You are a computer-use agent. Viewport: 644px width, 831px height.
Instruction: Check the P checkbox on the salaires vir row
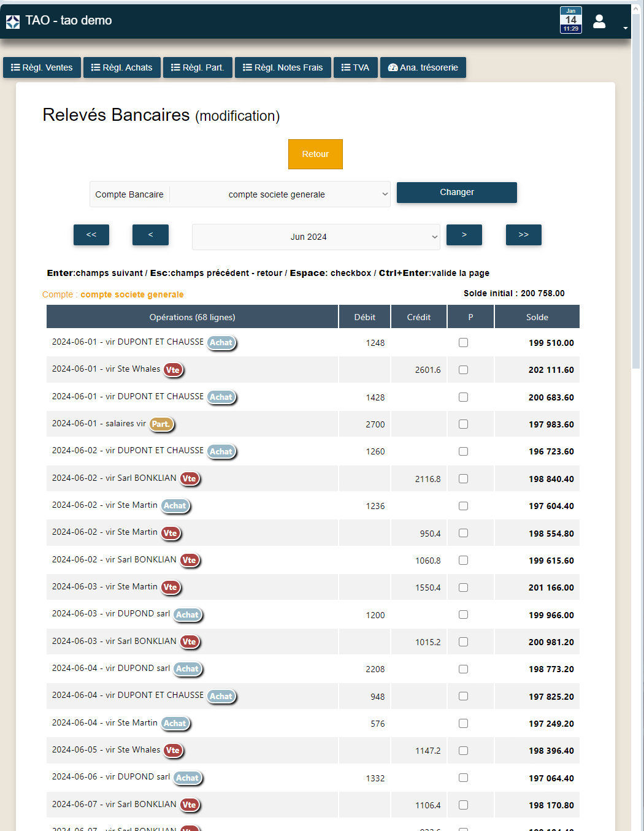coord(463,424)
